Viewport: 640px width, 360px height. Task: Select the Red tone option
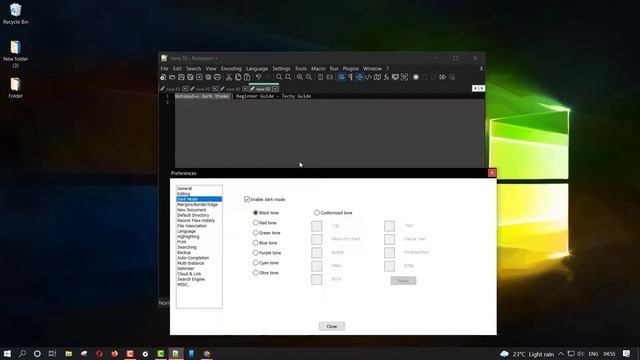point(256,223)
